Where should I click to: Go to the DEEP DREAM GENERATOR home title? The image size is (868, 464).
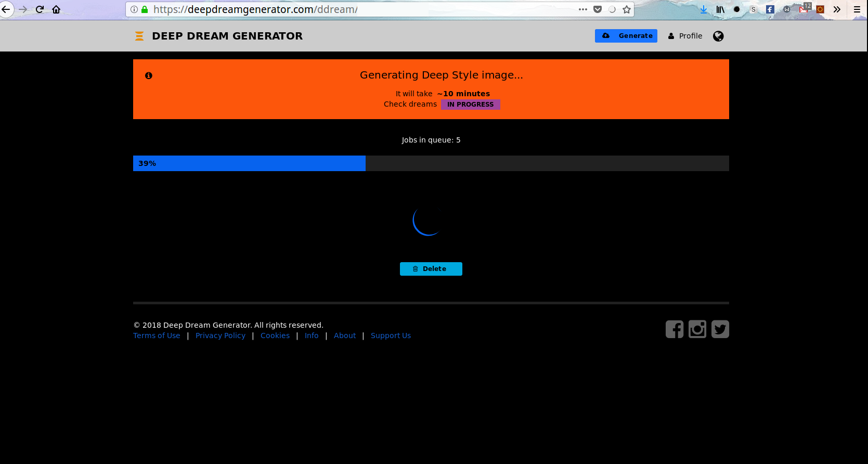tap(227, 36)
